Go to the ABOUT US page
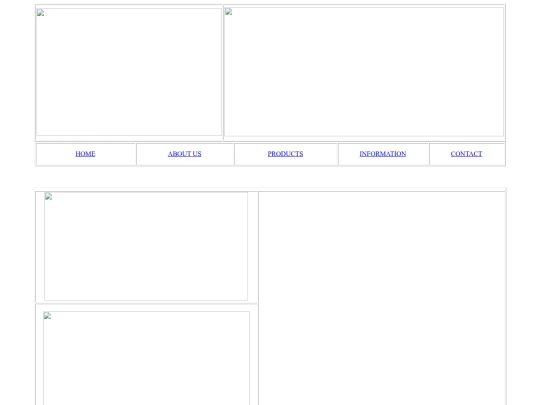This screenshot has width=540, height=405. click(x=184, y=154)
